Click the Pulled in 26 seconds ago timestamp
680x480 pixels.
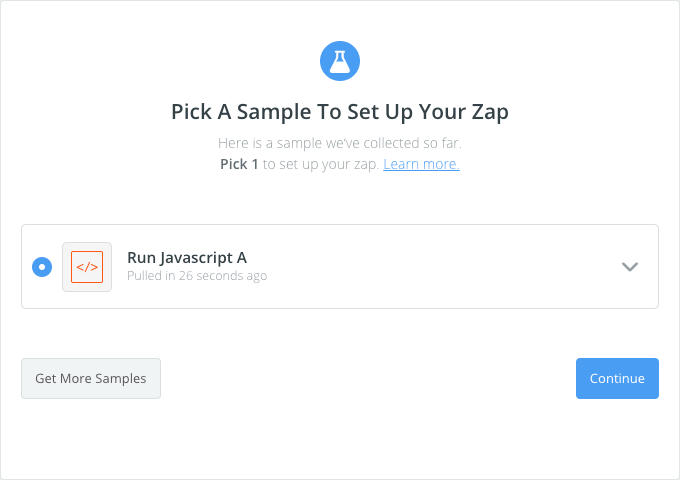click(197, 276)
